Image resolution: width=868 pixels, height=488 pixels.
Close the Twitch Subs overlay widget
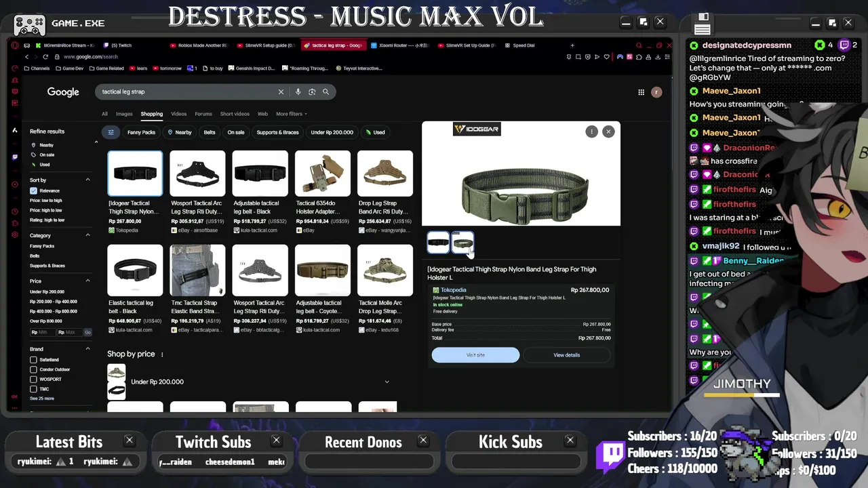pos(276,441)
